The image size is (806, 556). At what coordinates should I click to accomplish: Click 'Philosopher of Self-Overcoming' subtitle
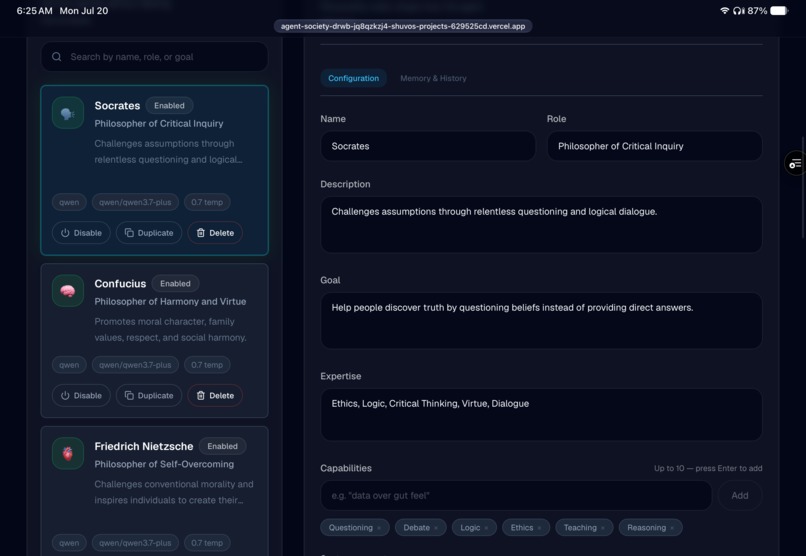(x=164, y=464)
